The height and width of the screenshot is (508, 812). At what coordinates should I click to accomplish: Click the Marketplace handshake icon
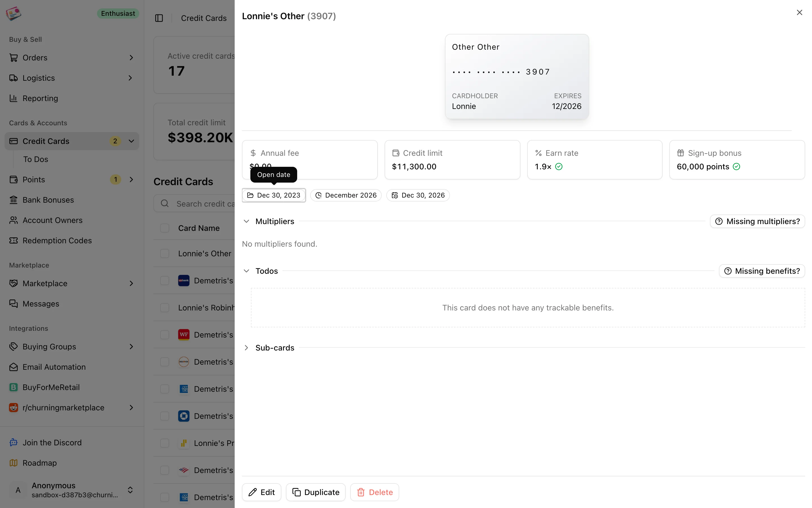tap(14, 283)
